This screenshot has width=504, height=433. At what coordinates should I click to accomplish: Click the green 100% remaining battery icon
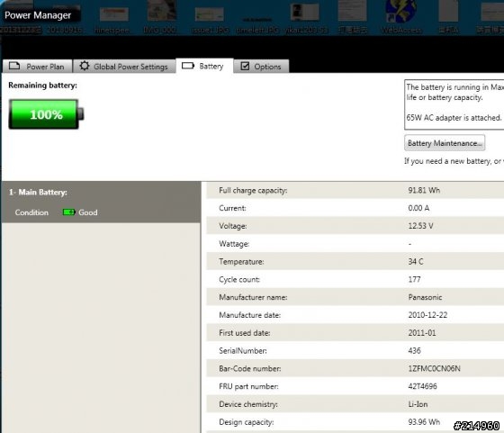pyautogui.click(x=46, y=114)
